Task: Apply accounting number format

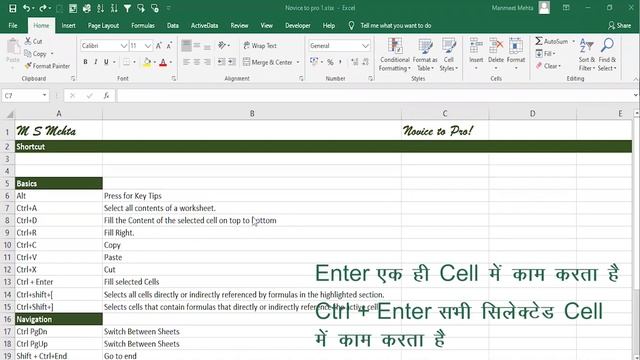Action: click(x=313, y=62)
